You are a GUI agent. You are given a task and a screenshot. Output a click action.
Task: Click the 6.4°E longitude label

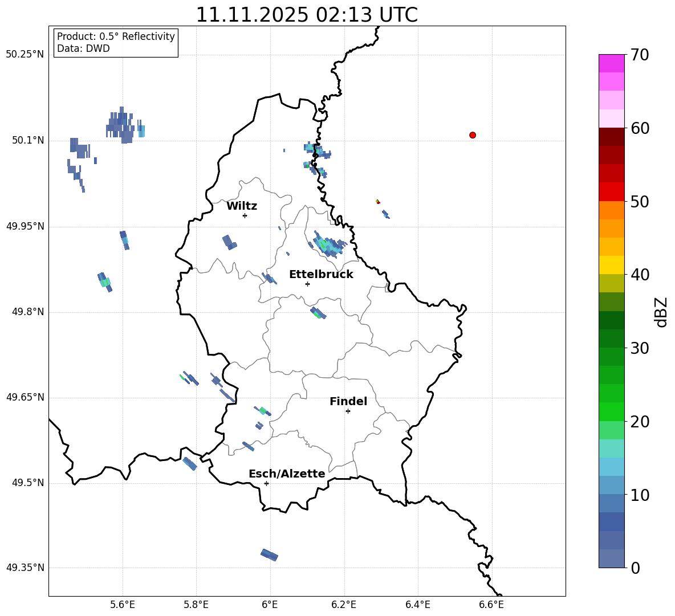coord(417,605)
